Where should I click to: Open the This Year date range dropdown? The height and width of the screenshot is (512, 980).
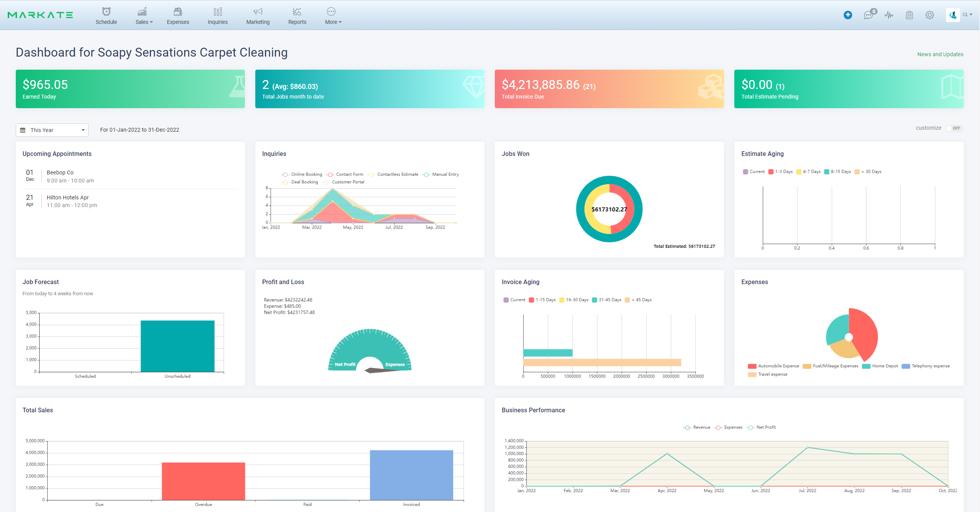[x=52, y=130]
